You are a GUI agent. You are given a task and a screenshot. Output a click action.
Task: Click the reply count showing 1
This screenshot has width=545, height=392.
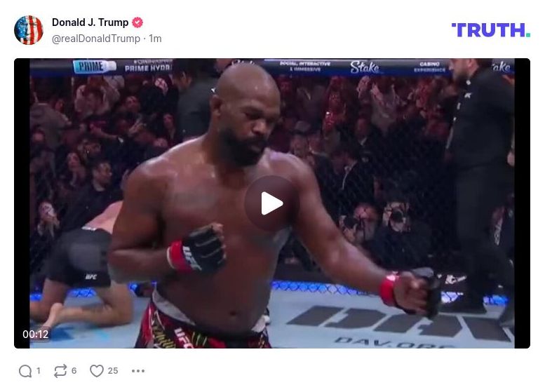pyautogui.click(x=39, y=371)
